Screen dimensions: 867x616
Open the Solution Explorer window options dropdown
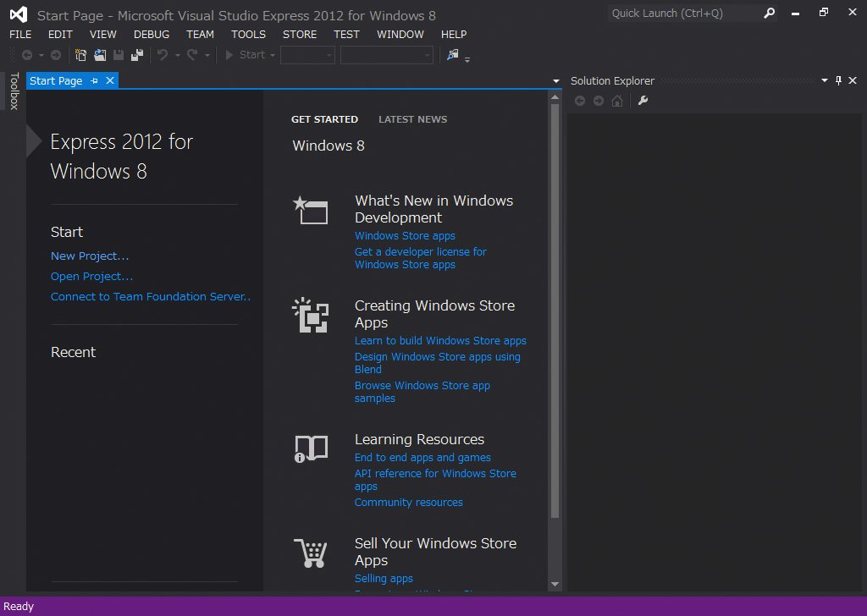pos(825,80)
